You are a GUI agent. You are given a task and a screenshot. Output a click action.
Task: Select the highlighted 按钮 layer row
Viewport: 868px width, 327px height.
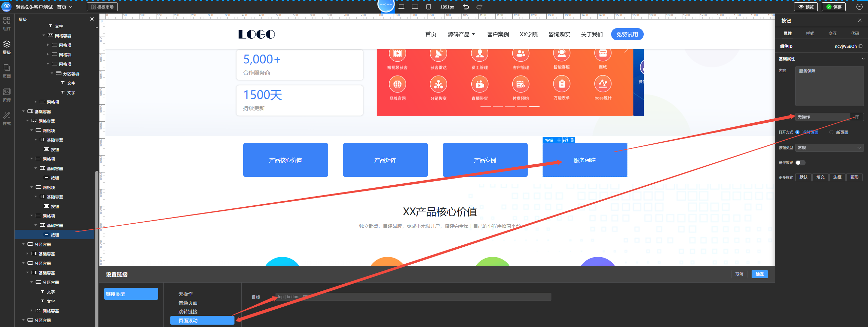[55, 235]
